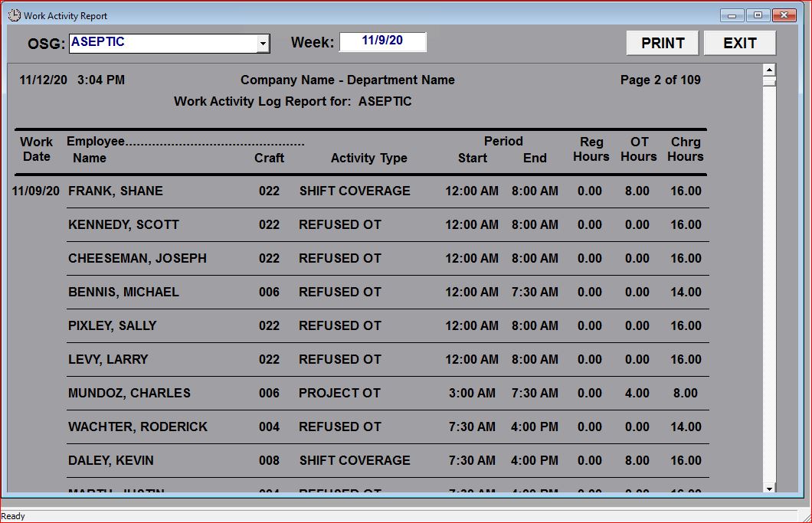Image resolution: width=812 pixels, height=523 pixels.
Task: Click OT hours 8.00 in Frank row
Action: point(637,191)
